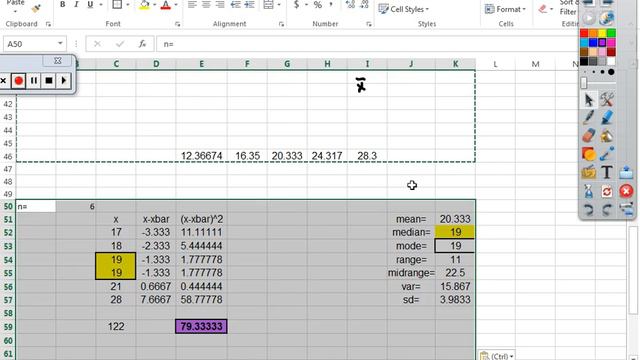Open Font Color dropdown arrow
Image resolution: width=640 pixels, height=360 pixels.
(x=176, y=5)
